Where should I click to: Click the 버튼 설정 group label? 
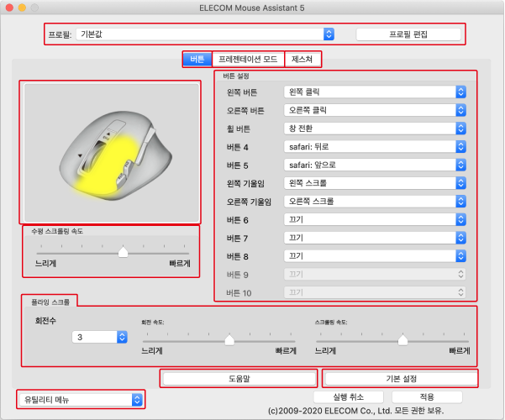236,76
